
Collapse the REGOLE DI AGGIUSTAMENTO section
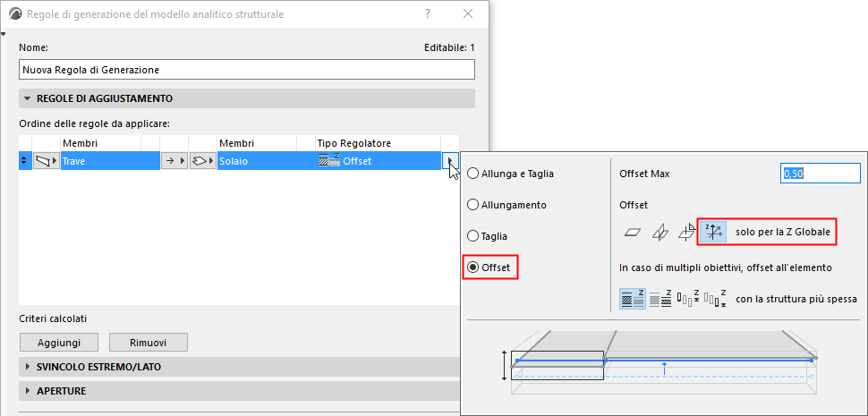[27, 98]
